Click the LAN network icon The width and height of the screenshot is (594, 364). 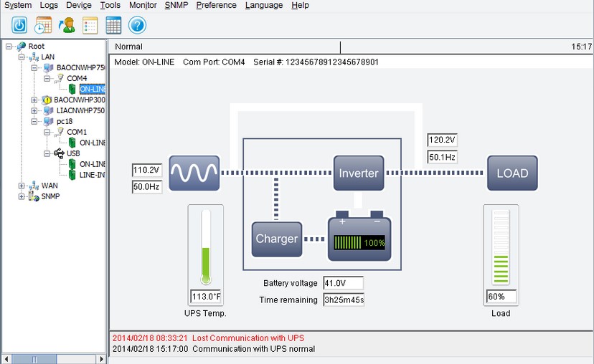click(34, 57)
